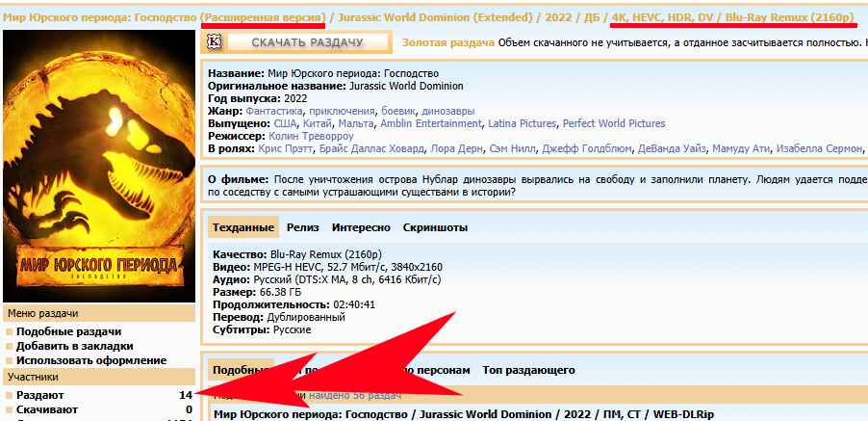
Task: Open the Релиз tab
Action: (303, 227)
